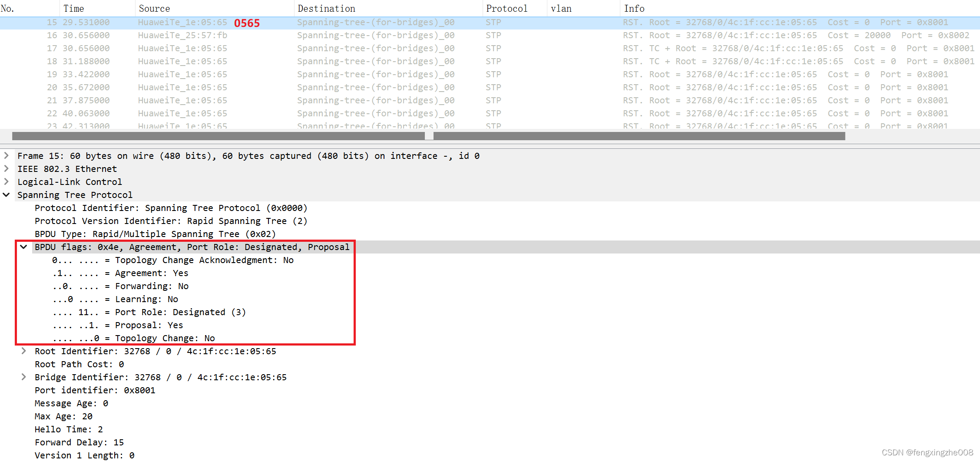Image resolution: width=980 pixels, height=461 pixels.
Task: Expand the Bridge Identifier field
Action: pyautogui.click(x=24, y=377)
